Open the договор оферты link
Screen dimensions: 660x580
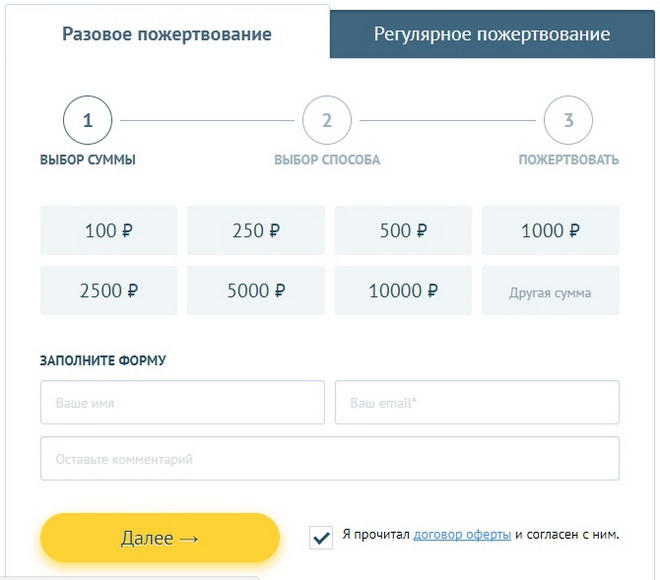tap(462, 534)
